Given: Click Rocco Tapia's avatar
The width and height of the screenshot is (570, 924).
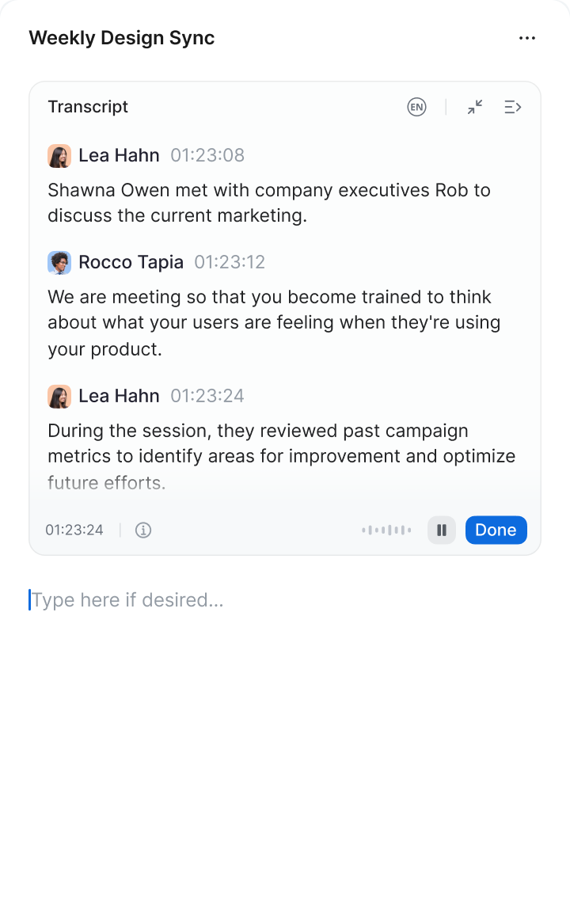Looking at the screenshot, I should 59,263.
